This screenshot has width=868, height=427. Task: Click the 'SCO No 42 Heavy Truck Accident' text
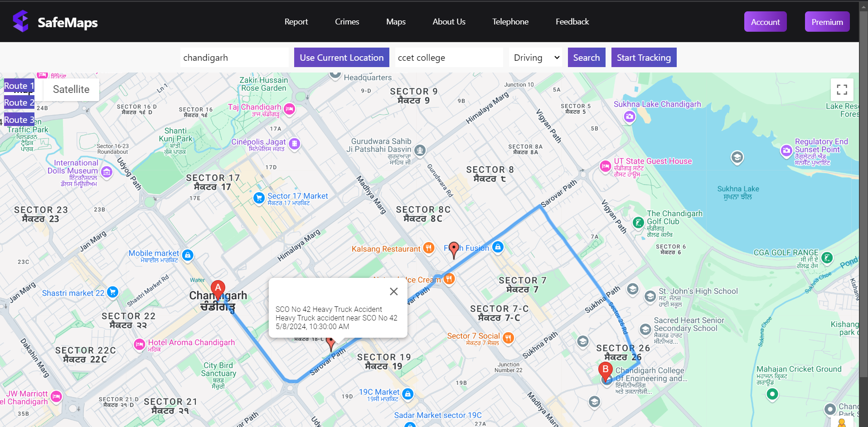pyautogui.click(x=329, y=309)
